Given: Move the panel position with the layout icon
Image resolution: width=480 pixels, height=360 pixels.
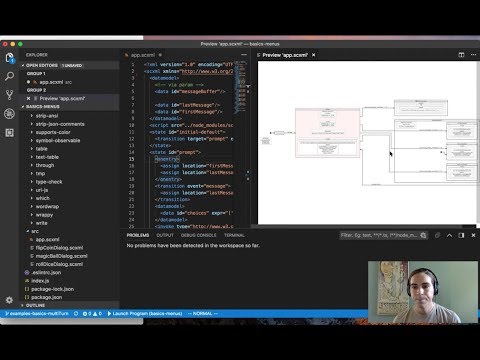Looking at the screenshot, I should coord(461,235).
